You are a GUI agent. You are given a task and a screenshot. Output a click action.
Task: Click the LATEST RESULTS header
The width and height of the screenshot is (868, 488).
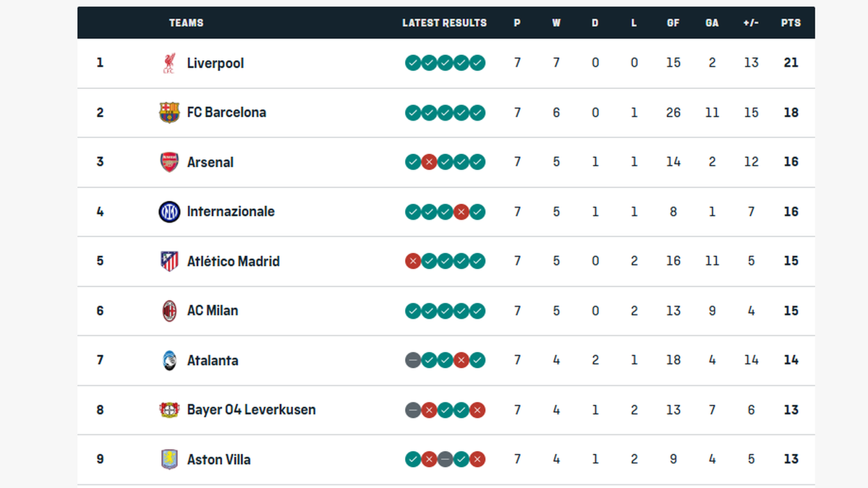point(445,22)
